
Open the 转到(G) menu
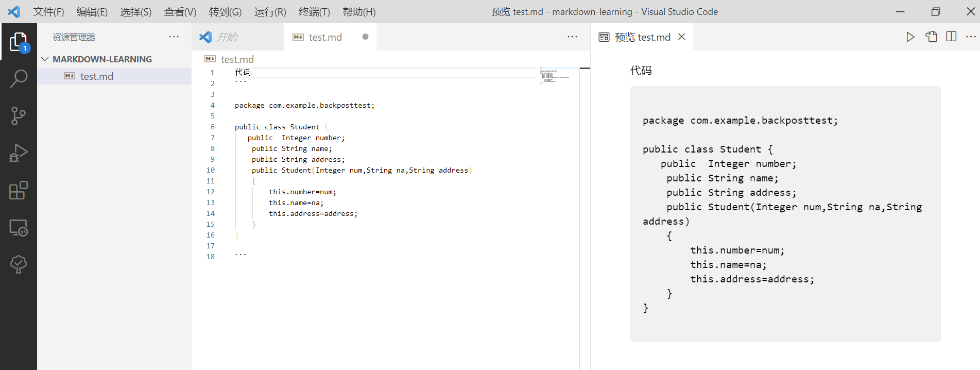point(225,11)
